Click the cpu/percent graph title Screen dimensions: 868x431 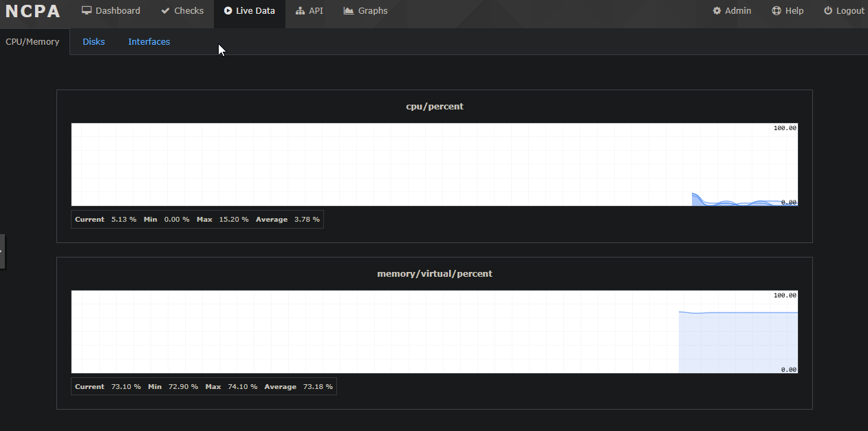tap(435, 107)
